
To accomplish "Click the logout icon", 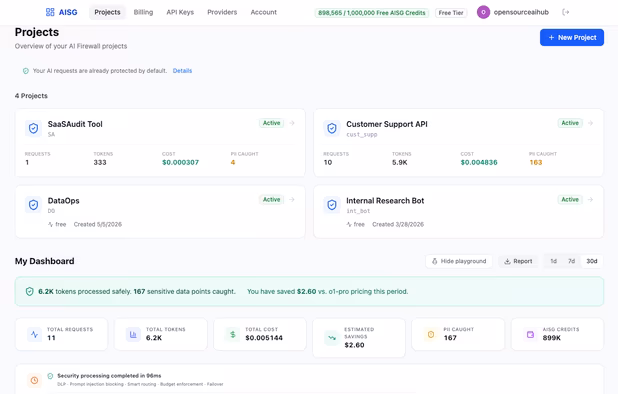I will coord(566,12).
